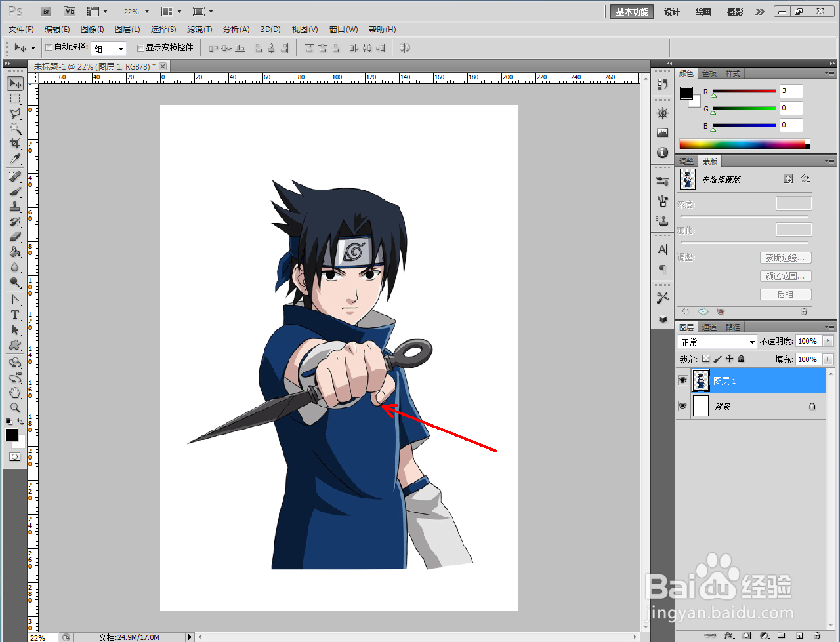Toggle lock all for the layer
Screen dimensions: 840x642
741,359
